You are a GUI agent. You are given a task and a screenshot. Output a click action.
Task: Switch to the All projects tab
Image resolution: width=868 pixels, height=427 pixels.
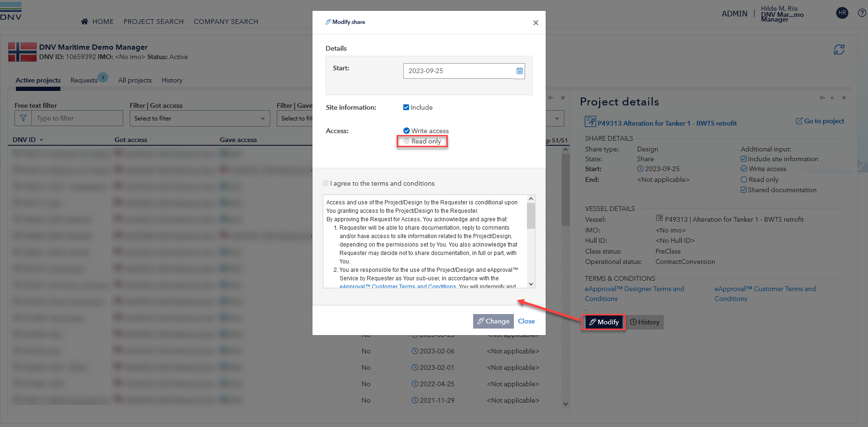135,80
